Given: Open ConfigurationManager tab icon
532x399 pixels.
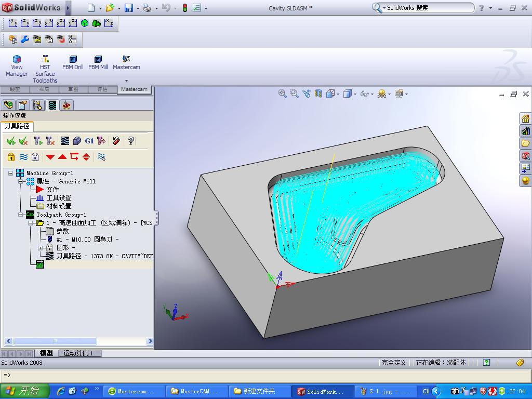Looking at the screenshot, I should click(37, 105).
